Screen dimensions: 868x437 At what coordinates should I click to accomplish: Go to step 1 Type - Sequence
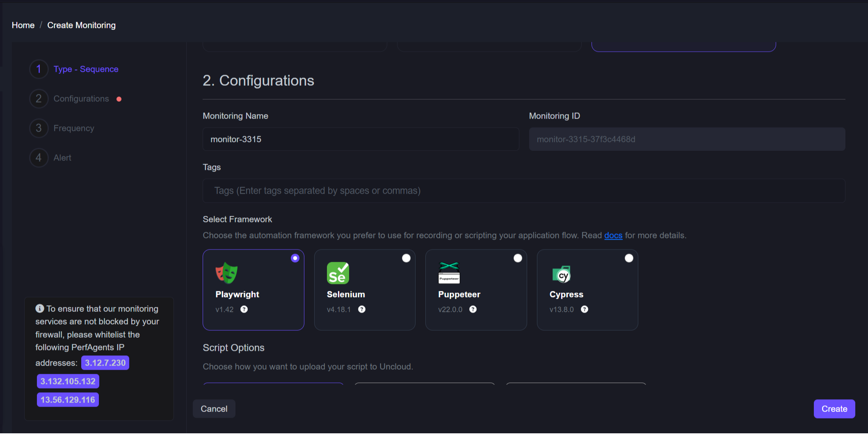tap(86, 69)
